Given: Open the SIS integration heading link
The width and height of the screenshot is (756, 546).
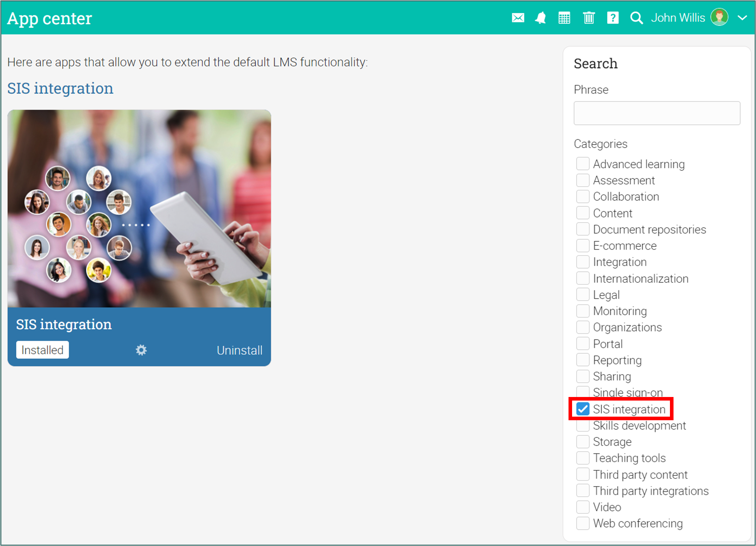Looking at the screenshot, I should [x=60, y=88].
